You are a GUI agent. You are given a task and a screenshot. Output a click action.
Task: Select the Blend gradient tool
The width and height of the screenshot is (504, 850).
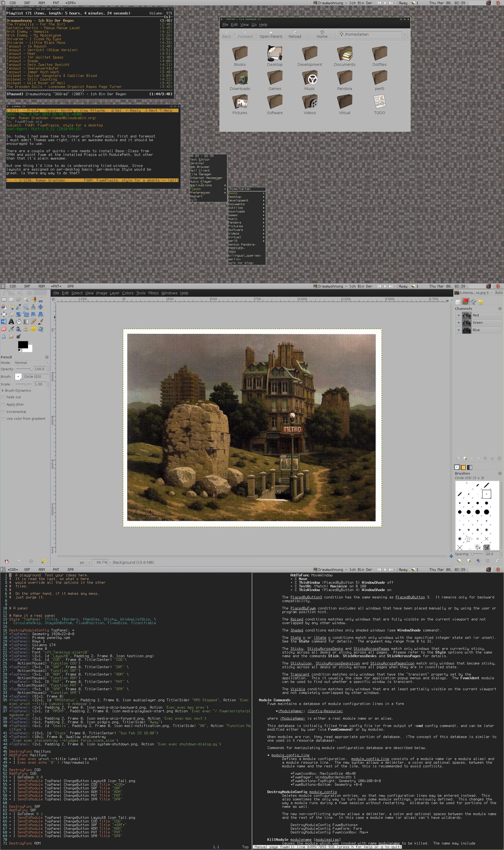(x=26, y=321)
